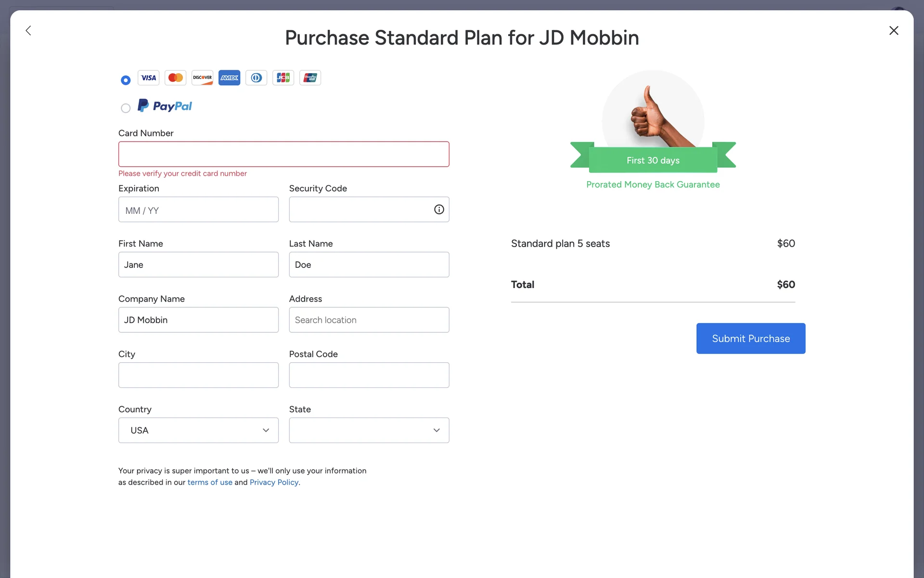Click the Discover card icon
Image resolution: width=924 pixels, height=578 pixels.
click(x=202, y=78)
